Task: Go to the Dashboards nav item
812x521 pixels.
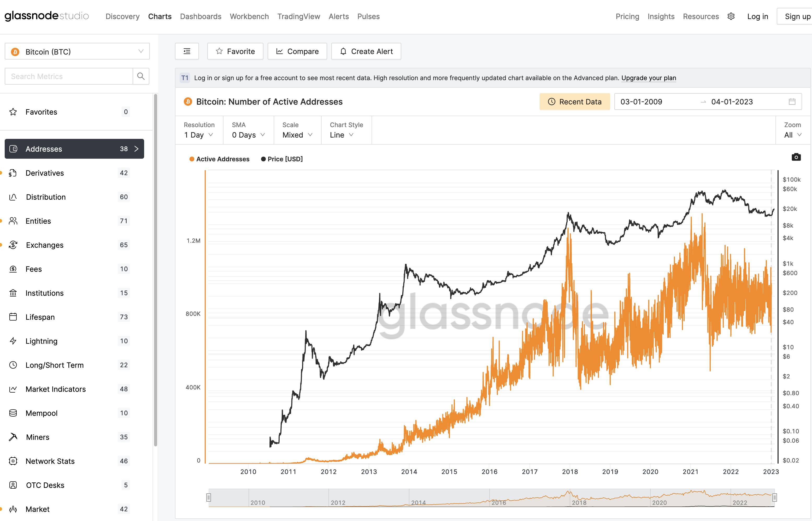Action: pos(201,16)
